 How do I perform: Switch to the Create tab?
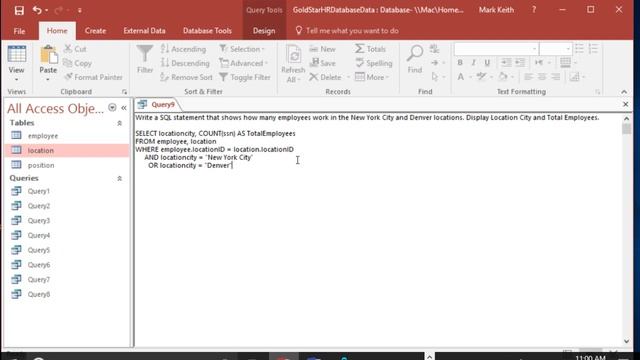96,31
